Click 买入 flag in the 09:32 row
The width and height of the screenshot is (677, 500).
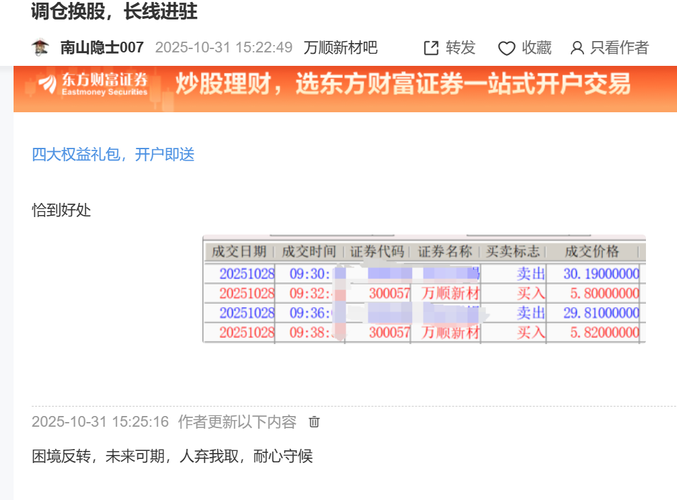click(531, 294)
